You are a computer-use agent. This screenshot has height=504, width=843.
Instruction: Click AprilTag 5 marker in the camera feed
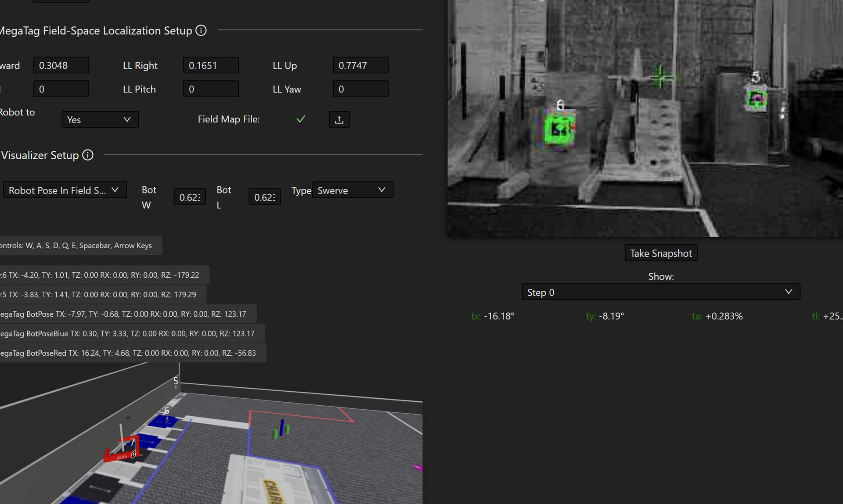click(x=757, y=99)
